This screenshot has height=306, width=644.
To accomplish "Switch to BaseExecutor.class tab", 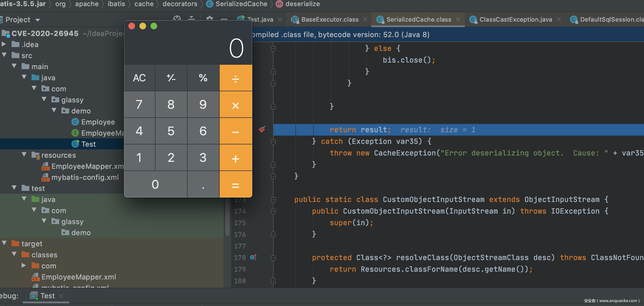I will coord(329,20).
